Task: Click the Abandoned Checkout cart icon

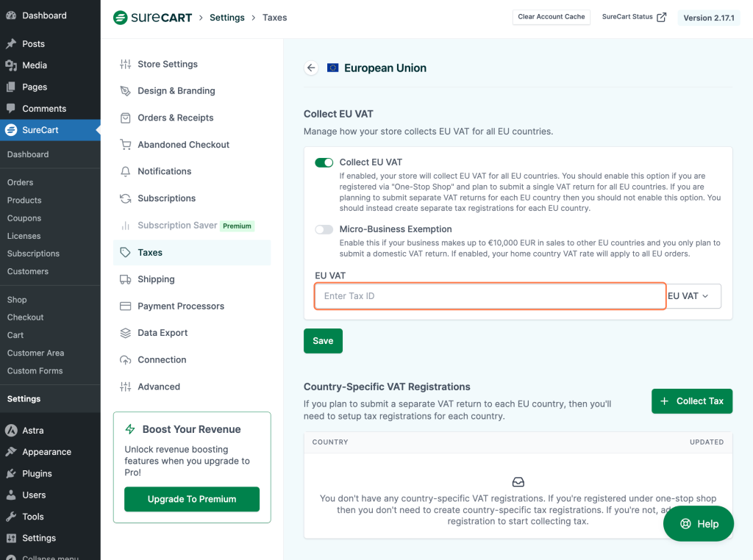Action: tap(125, 145)
